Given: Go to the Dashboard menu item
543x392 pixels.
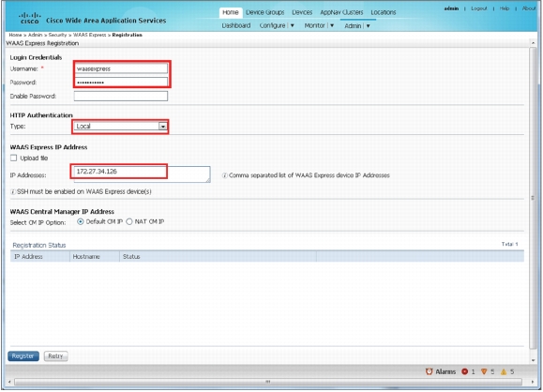Looking at the screenshot, I should (x=236, y=25).
